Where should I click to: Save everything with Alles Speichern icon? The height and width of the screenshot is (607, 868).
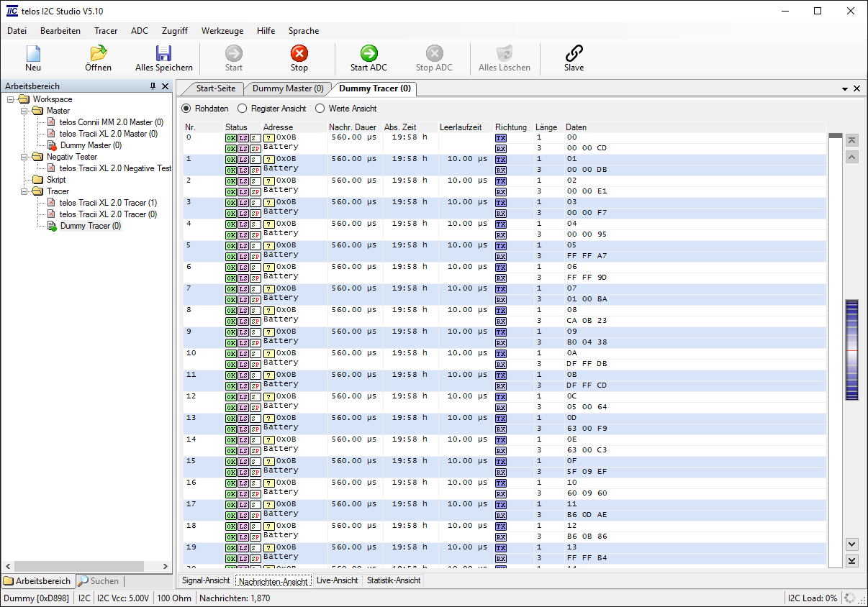point(163,54)
